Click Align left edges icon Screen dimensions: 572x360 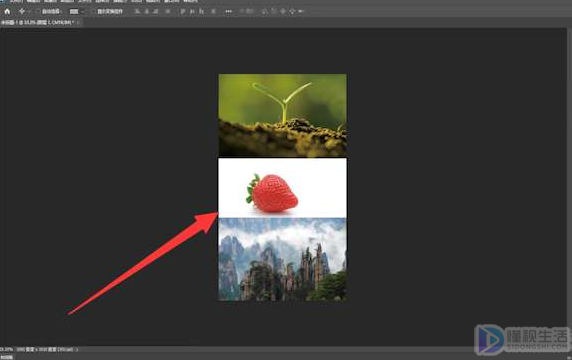tap(138, 11)
